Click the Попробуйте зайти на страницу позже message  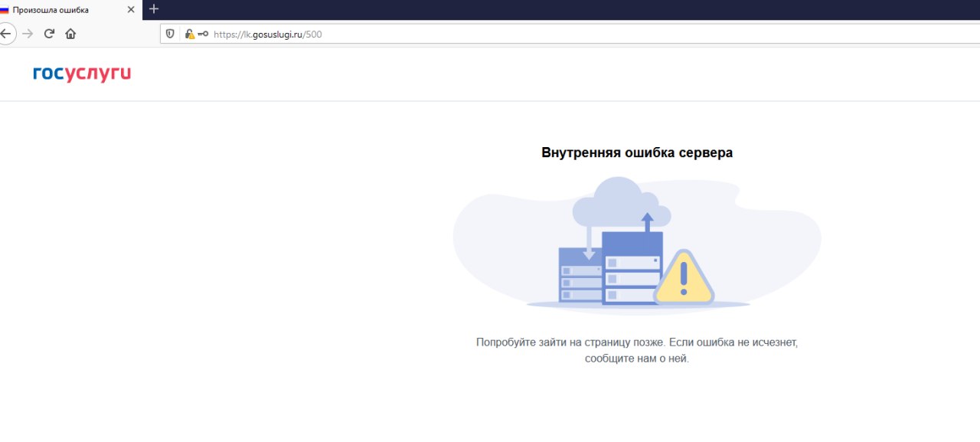(x=637, y=350)
